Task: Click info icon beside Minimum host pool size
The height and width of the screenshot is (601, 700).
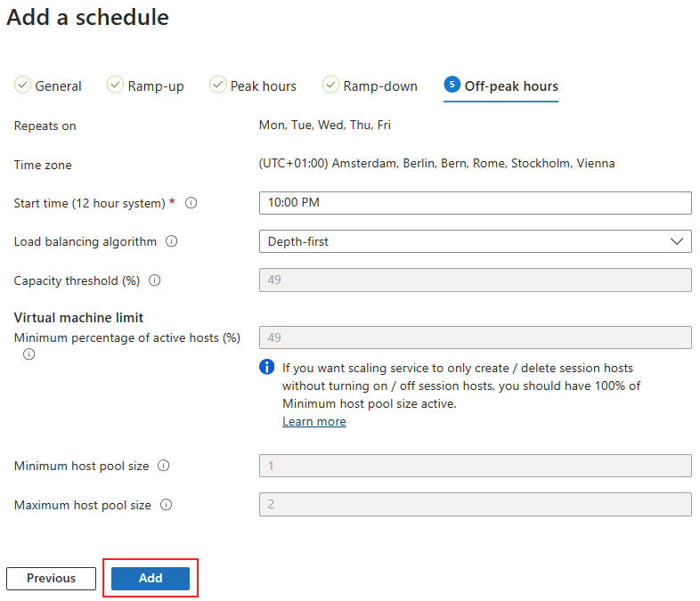Action: click(164, 466)
